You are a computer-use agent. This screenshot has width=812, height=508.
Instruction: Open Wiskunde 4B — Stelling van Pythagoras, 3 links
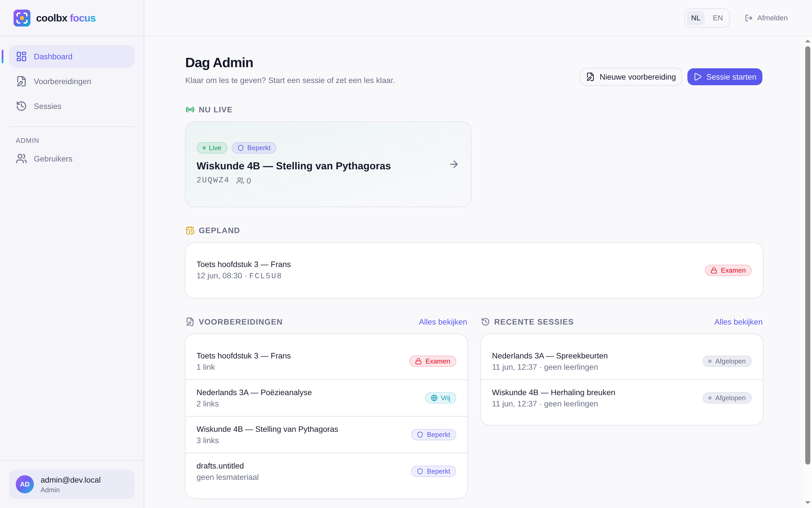click(326, 434)
